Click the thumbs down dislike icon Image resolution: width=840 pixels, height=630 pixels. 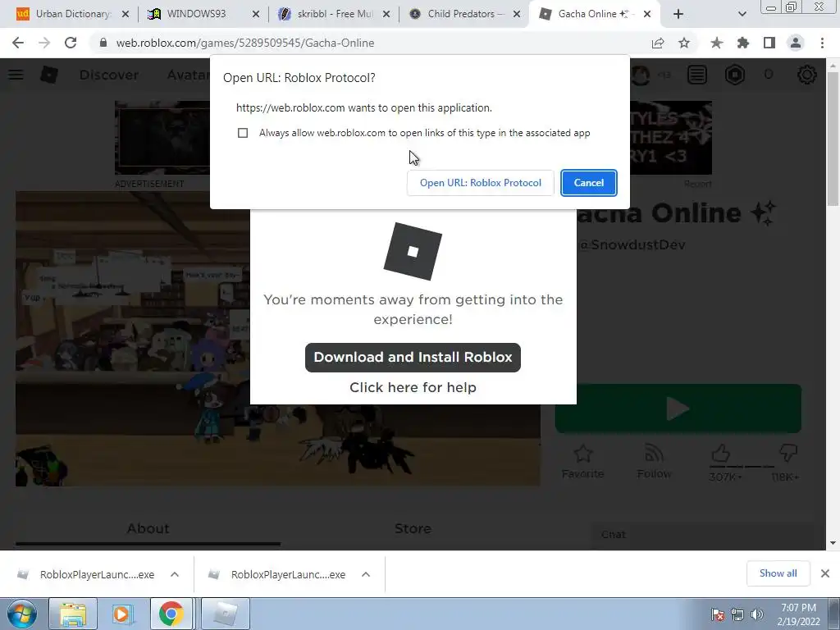click(788, 454)
